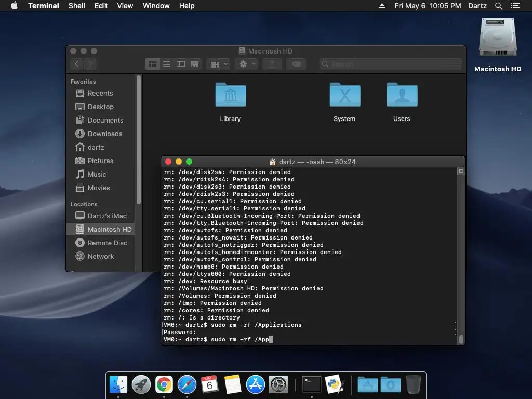
Task: Click the Finder search field
Action: 390,64
